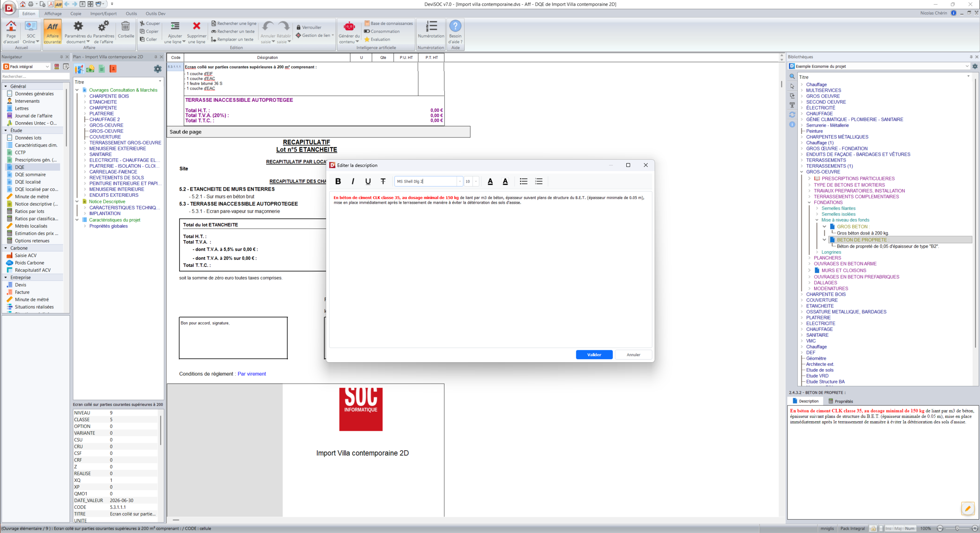
Task: Insert a bulleted list in the description editor
Action: 523,181
